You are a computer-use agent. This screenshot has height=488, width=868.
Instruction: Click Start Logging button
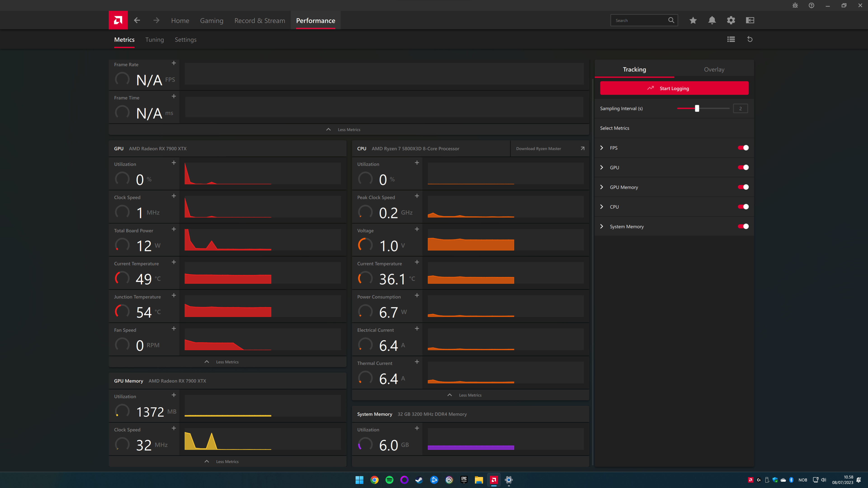[x=674, y=88]
